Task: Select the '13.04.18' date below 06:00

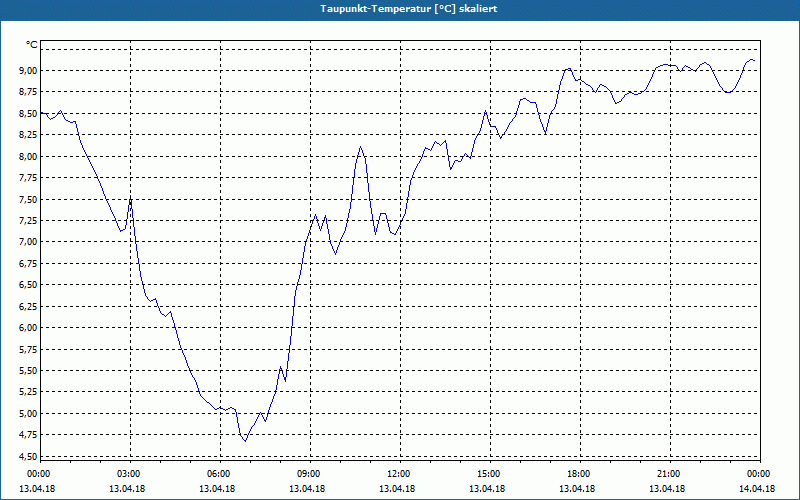Action: [217, 488]
